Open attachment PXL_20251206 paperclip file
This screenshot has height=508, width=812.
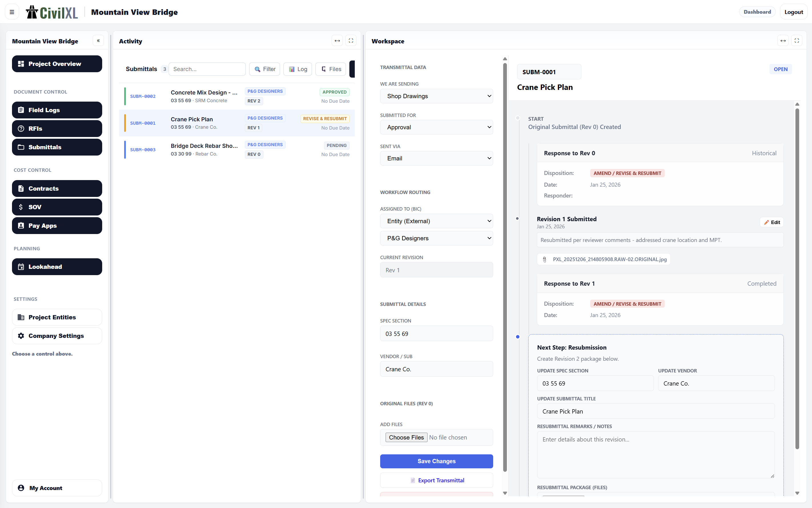coord(603,259)
